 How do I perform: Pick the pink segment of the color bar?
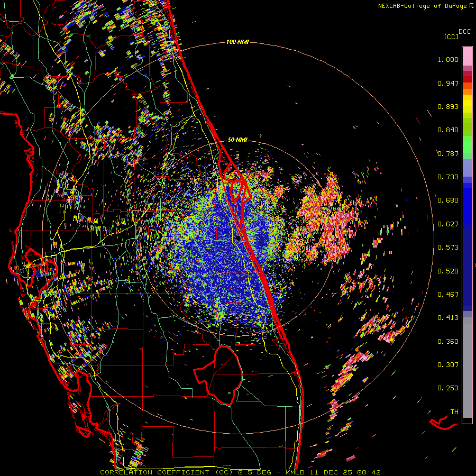point(467,56)
